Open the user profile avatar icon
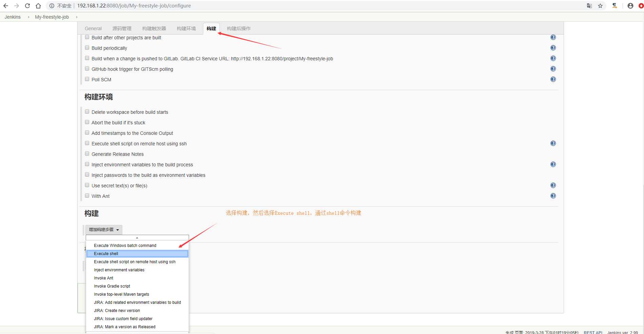The width and height of the screenshot is (644, 334). (630, 6)
